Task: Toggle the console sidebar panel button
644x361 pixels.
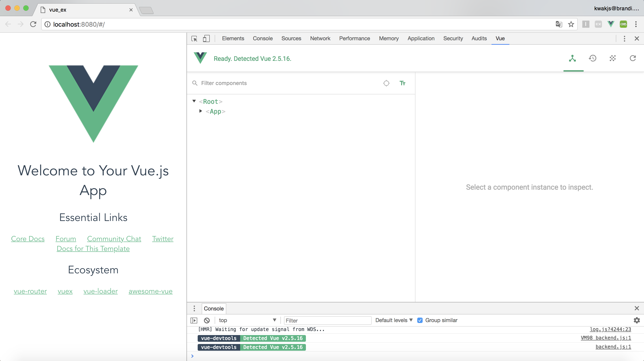Action: [x=194, y=320]
